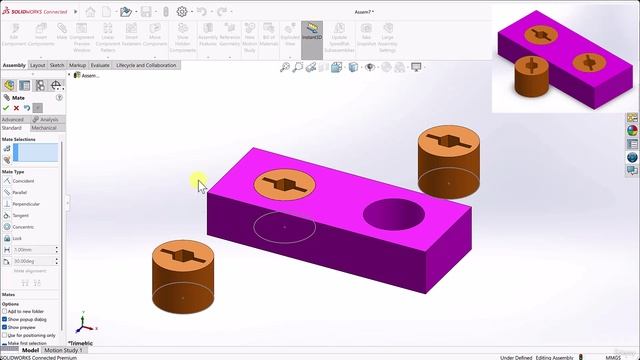This screenshot has width=640, height=360.
Task: Choose the Parallel mate type
Action: coord(15,192)
